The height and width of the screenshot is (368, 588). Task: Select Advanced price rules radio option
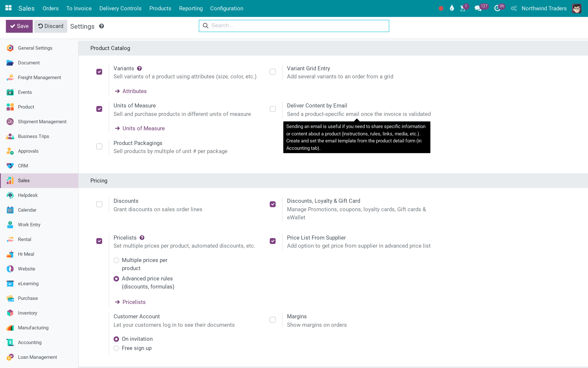coord(116,279)
